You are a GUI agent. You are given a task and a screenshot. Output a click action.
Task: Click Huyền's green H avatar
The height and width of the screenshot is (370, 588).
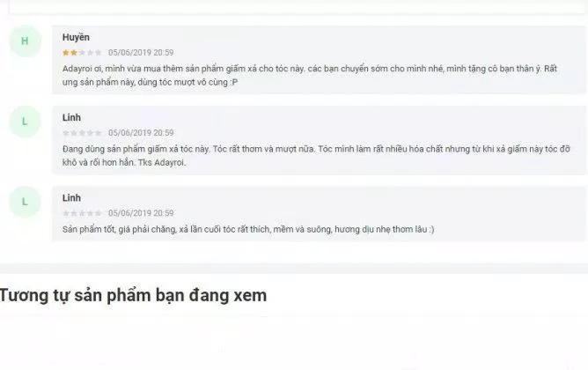click(25, 41)
